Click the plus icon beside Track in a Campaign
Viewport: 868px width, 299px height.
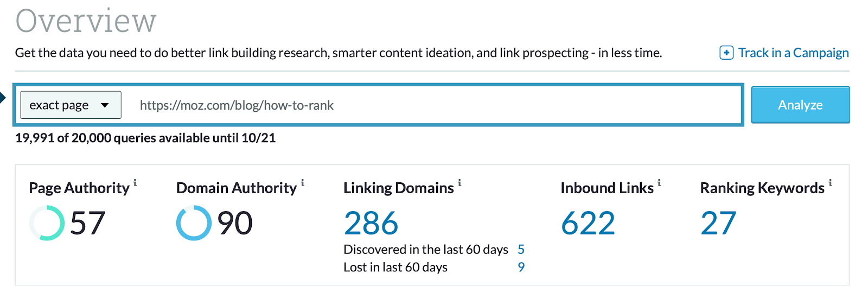coord(726,53)
